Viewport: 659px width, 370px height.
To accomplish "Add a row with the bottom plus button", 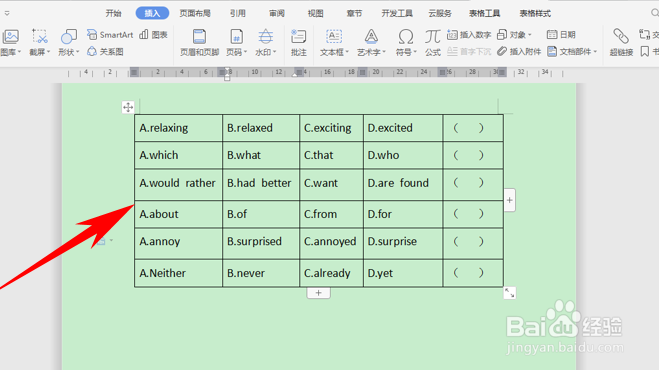I will pyautogui.click(x=319, y=293).
